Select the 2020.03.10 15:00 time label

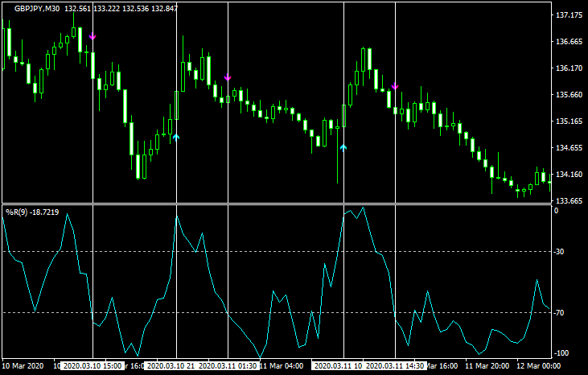93,366
